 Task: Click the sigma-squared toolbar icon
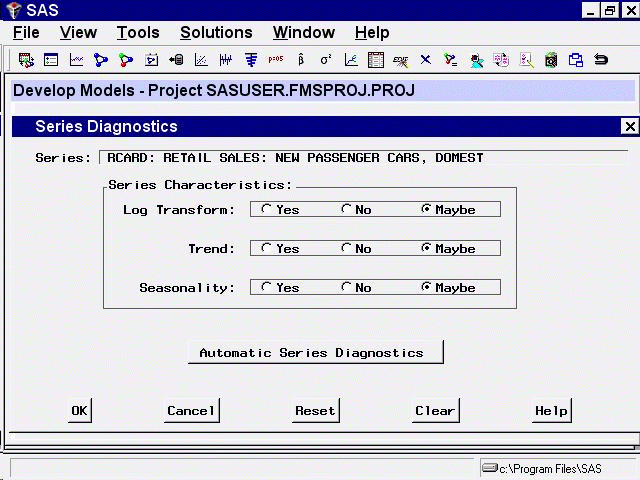(326, 60)
